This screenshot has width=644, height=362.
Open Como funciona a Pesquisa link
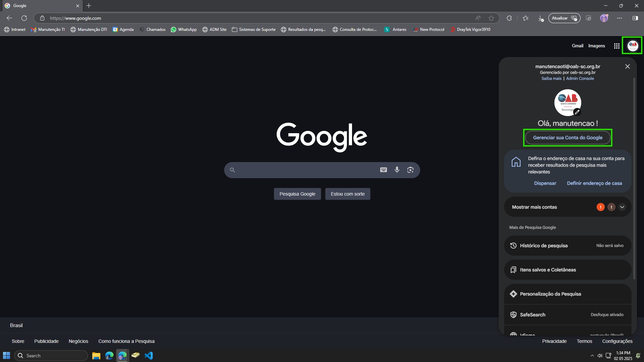pyautogui.click(x=126, y=341)
